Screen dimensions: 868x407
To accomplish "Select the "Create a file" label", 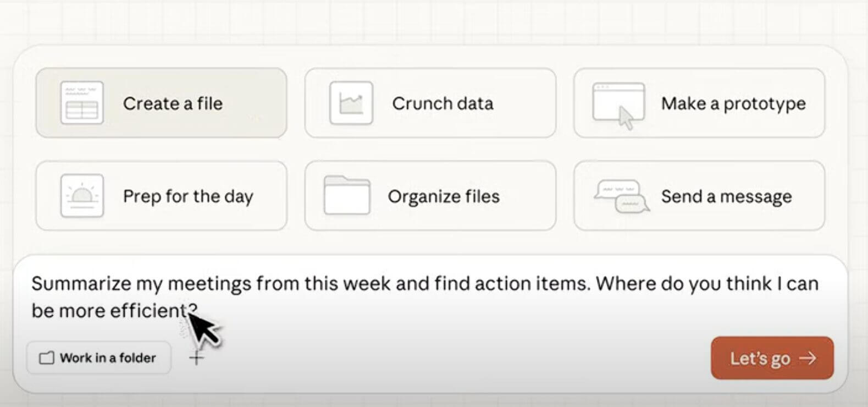I will 173,103.
